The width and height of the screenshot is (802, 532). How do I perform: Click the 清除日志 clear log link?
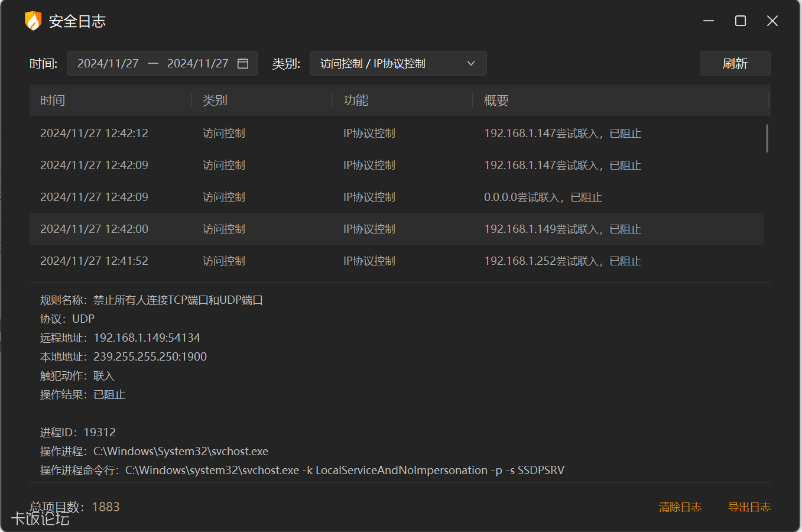pos(680,507)
